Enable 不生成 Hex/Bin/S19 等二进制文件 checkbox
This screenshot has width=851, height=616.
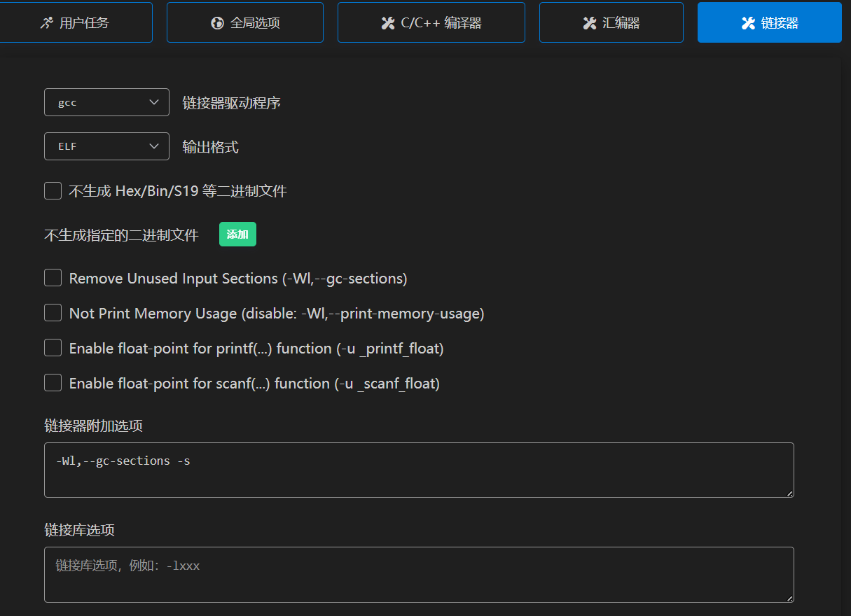pos(53,190)
